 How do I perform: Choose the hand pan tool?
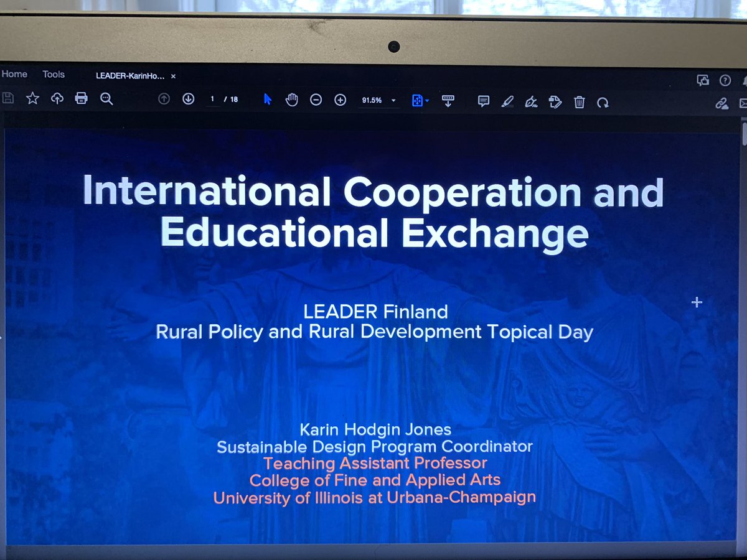[292, 100]
